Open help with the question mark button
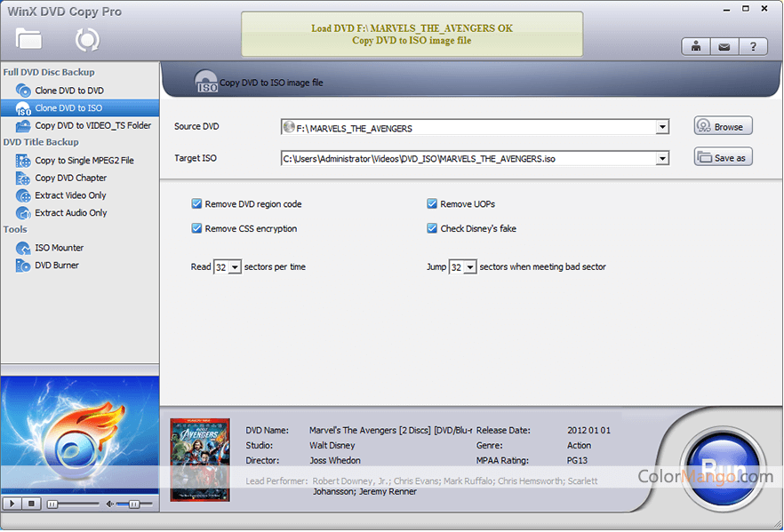 tap(753, 47)
